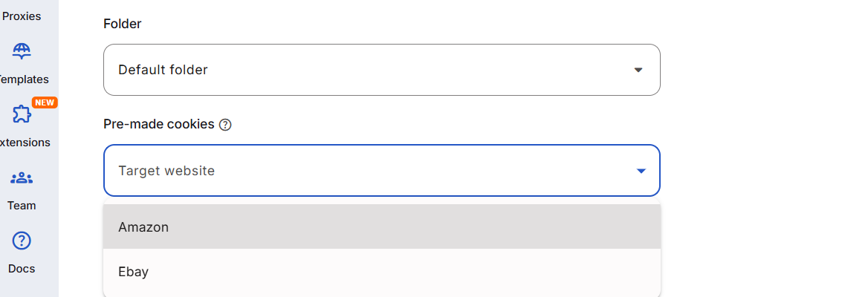Go to Templates via its sidebar label
The height and width of the screenshot is (297, 868).
[x=23, y=79]
